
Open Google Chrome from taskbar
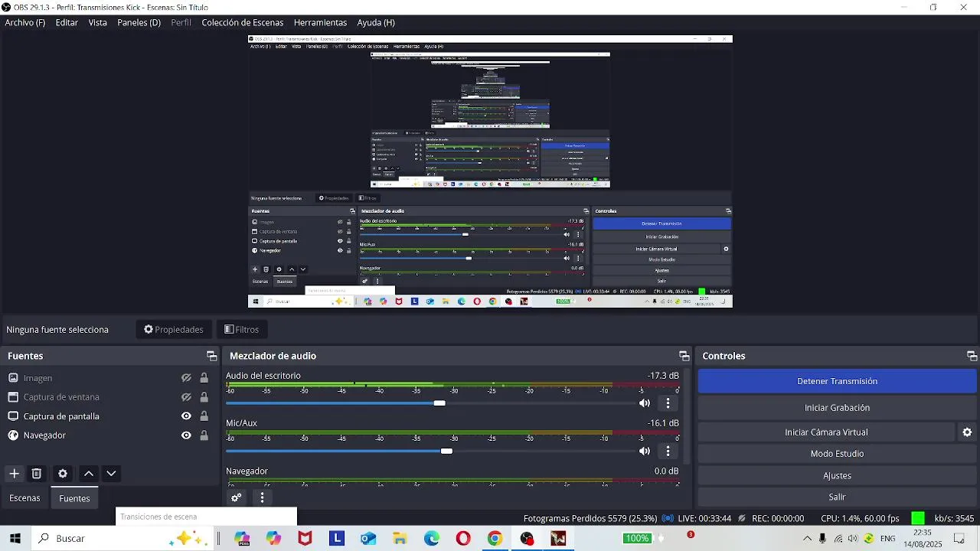(495, 539)
